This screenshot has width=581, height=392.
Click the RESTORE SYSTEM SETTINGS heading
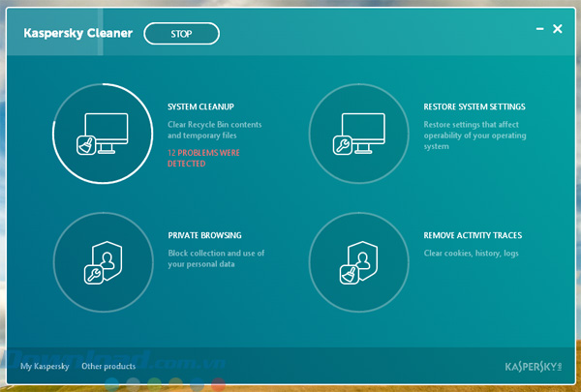point(474,106)
